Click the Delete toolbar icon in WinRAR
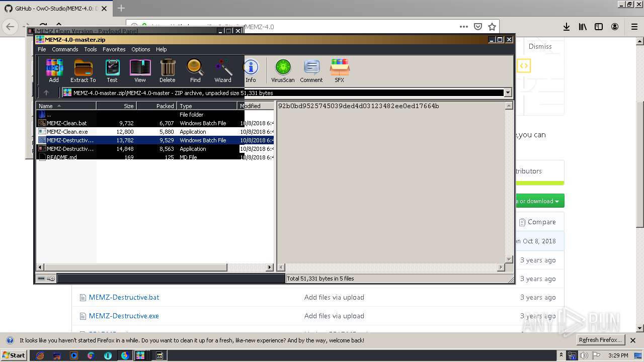Image resolution: width=644 pixels, height=362 pixels. 168,70
